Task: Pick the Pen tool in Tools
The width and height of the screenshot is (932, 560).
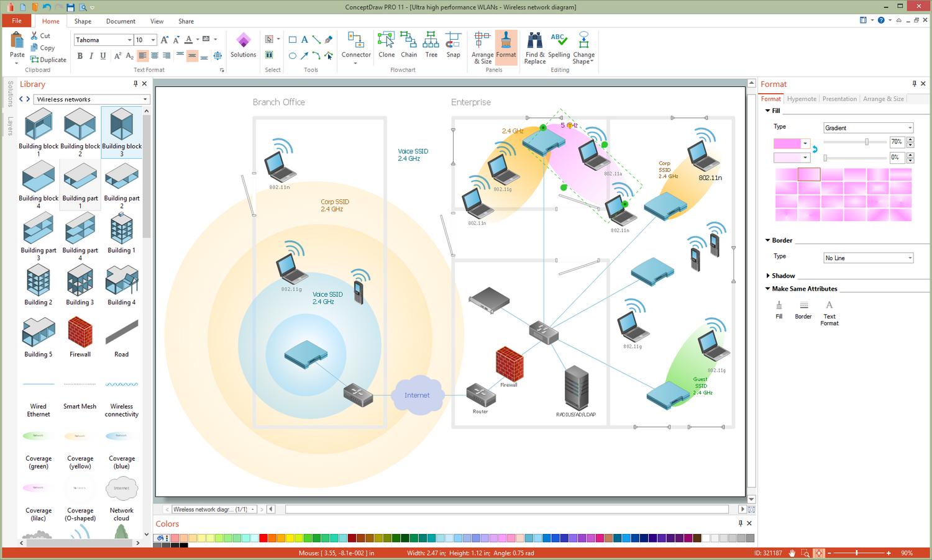Action: point(329,40)
